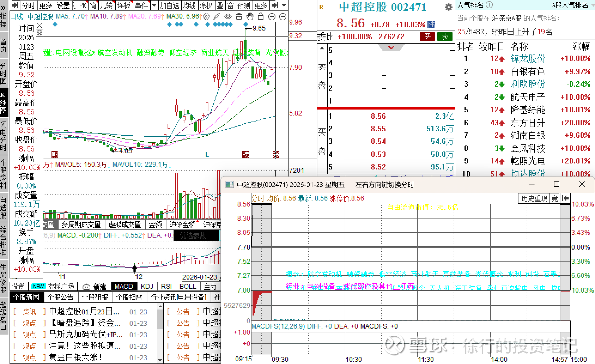Click the pen drawing tool icon

pyautogui.click(x=217, y=17)
